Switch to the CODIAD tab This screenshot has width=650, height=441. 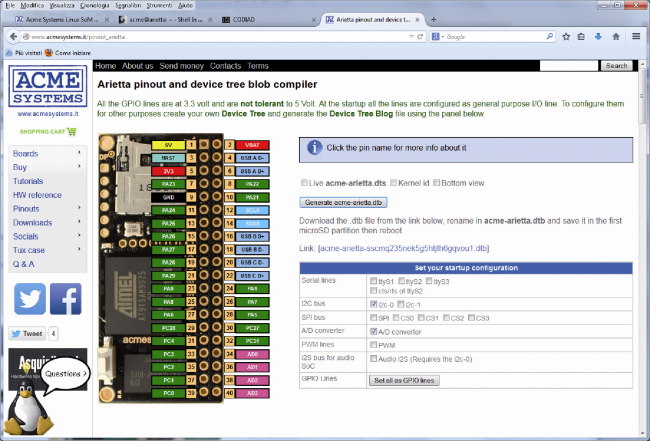269,19
